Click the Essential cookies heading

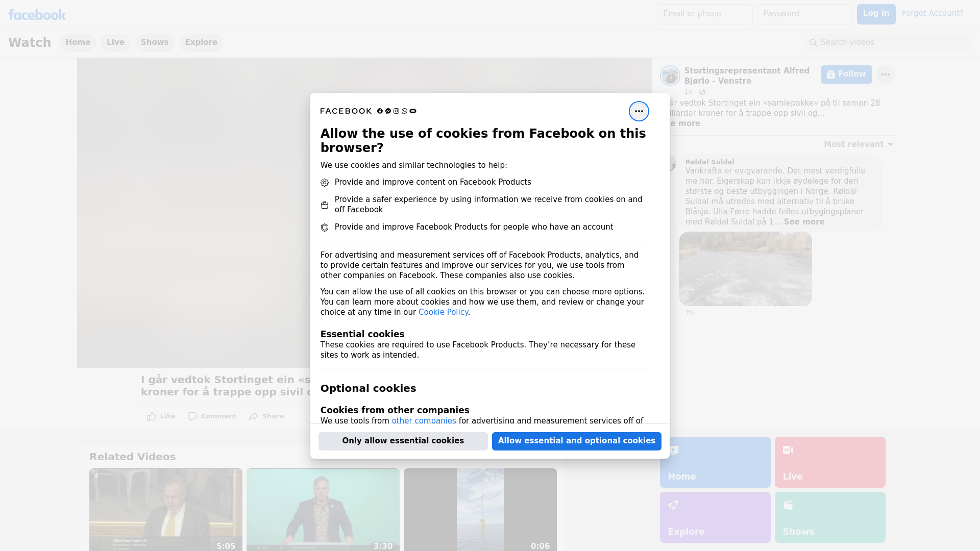(362, 335)
